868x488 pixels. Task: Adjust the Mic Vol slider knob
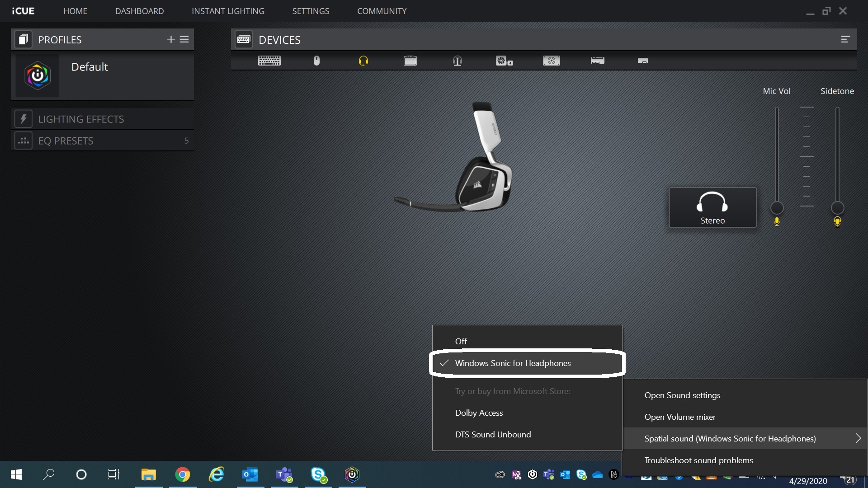[777, 208]
